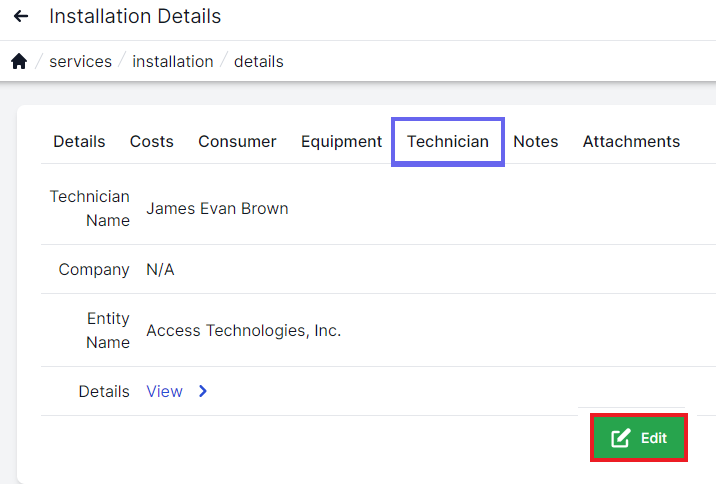Click the green Edit button

[638, 438]
